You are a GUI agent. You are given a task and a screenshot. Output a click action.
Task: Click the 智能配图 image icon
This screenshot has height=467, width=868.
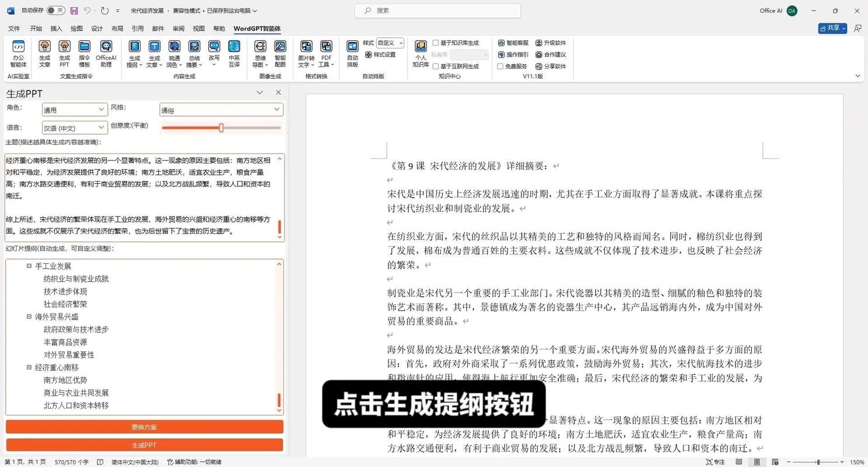pos(280,54)
